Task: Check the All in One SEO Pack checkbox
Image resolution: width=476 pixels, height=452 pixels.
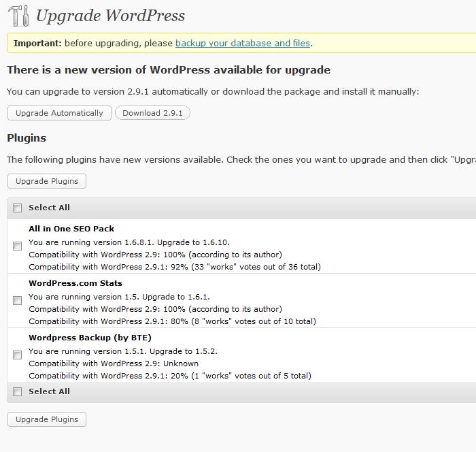Action: click(x=17, y=246)
